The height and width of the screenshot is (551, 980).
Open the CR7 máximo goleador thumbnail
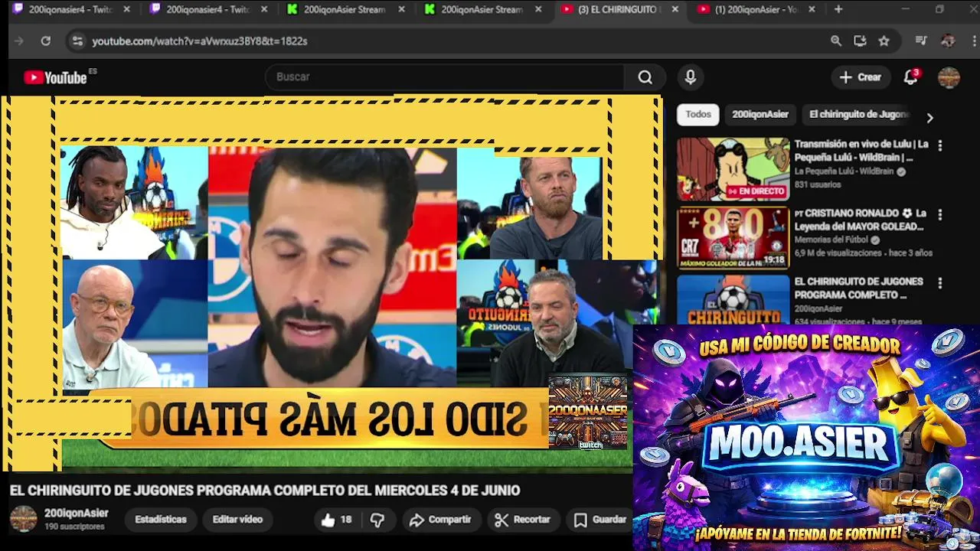[x=733, y=238]
